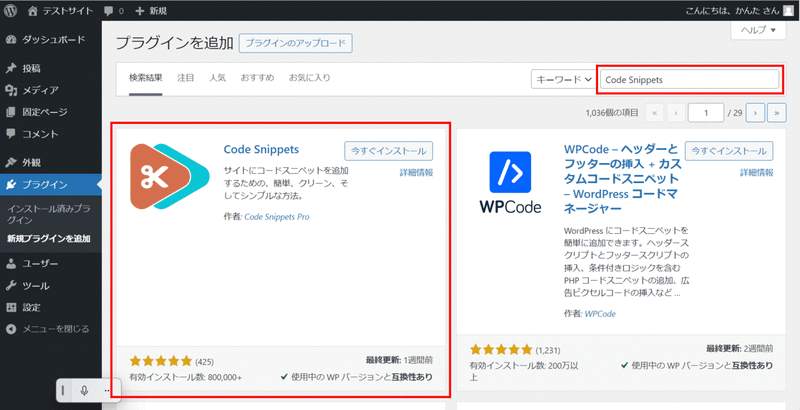The width and height of the screenshot is (800, 410).
Task: Open the WPCode plugin title link
Action: (622, 179)
